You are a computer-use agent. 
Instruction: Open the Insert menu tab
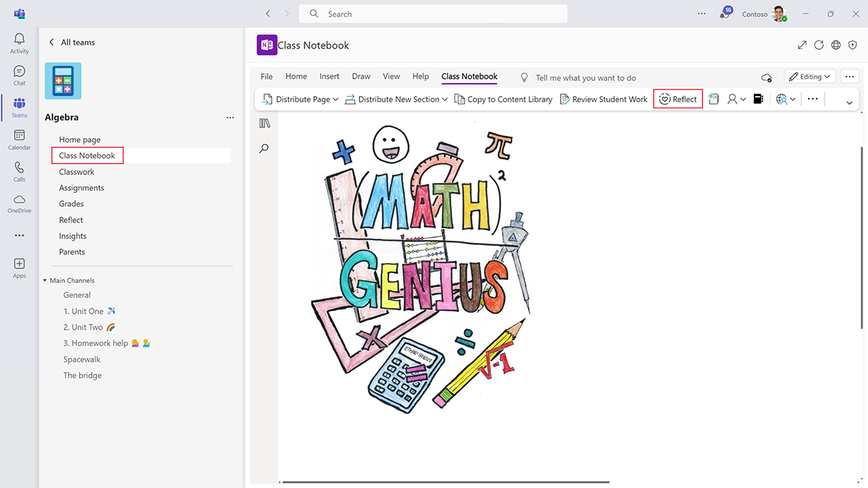click(x=329, y=76)
